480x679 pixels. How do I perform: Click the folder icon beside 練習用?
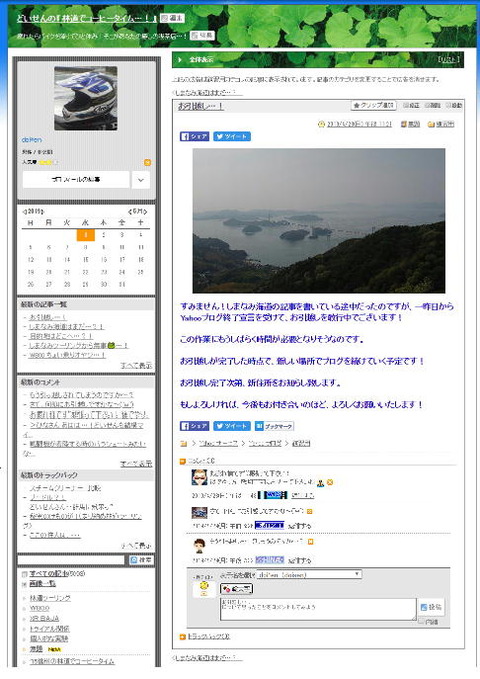(x=431, y=124)
